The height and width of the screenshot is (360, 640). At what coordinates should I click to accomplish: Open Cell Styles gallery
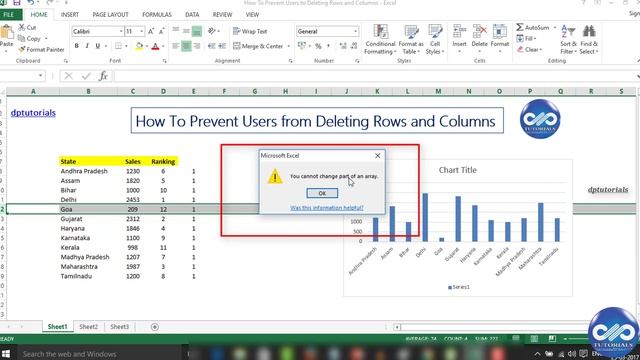pyautogui.click(x=435, y=40)
